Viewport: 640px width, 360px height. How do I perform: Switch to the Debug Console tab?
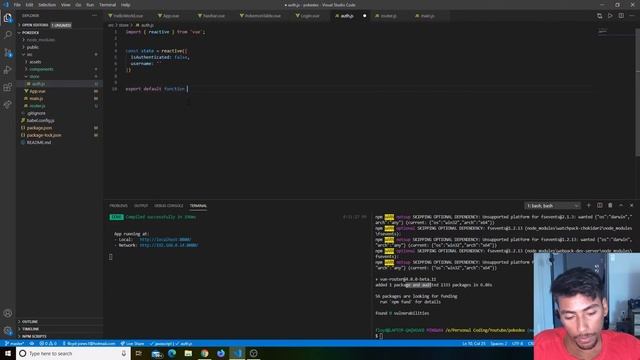[x=169, y=206]
